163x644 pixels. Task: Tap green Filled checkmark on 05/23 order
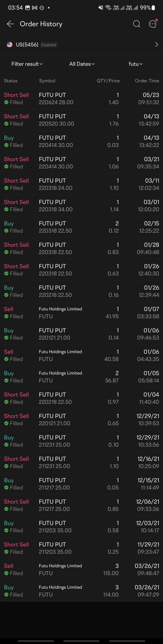6,102
